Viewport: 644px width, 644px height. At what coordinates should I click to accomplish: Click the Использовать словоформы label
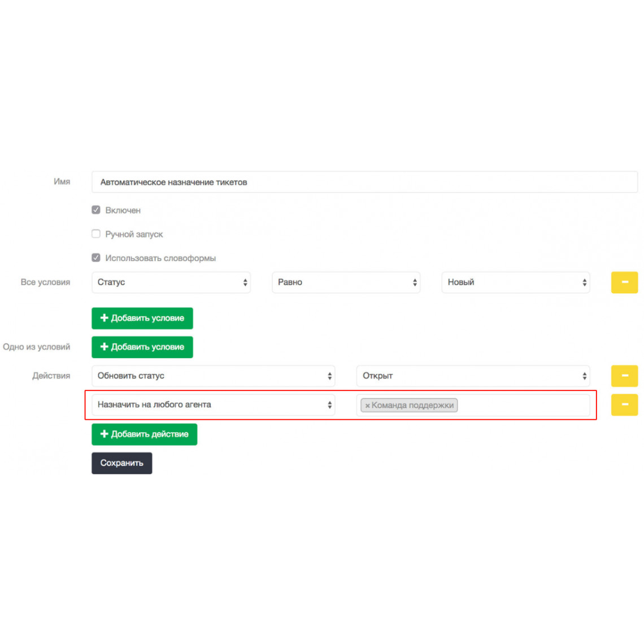point(160,258)
